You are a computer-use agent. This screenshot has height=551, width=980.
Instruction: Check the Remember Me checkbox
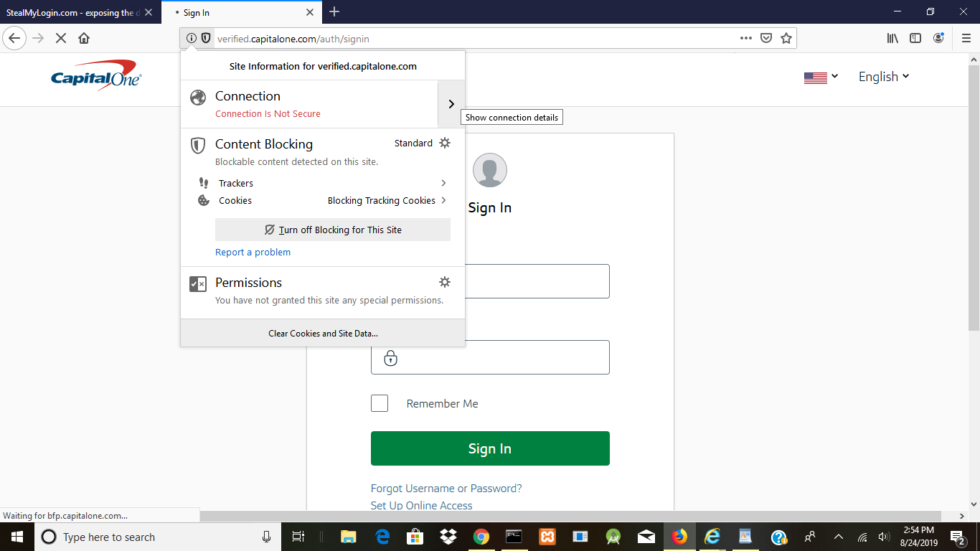pos(380,403)
